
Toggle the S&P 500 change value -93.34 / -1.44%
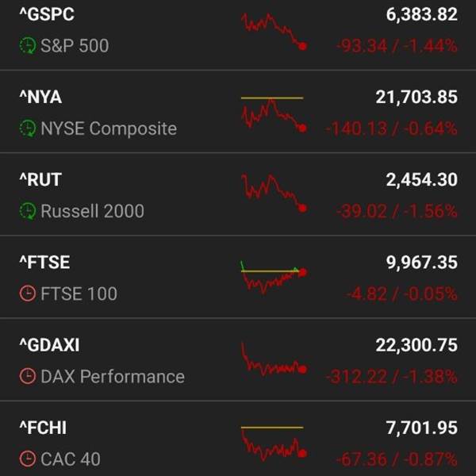[x=396, y=46]
